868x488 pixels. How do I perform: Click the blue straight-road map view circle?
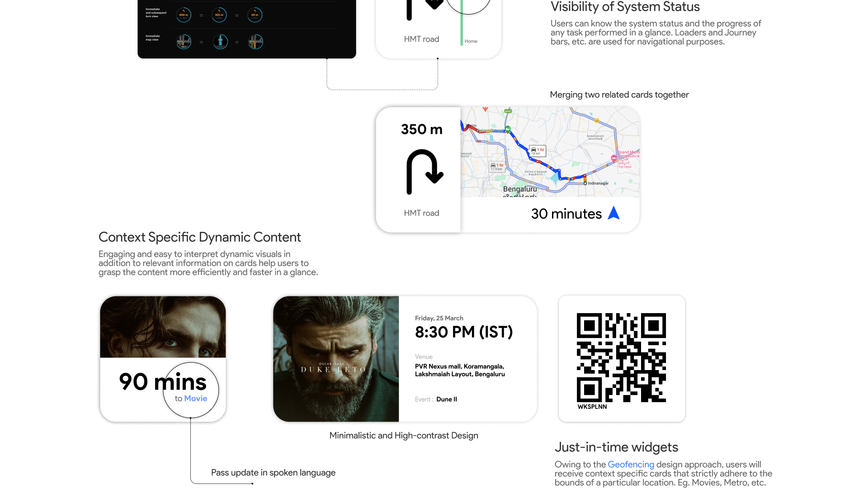click(x=220, y=42)
